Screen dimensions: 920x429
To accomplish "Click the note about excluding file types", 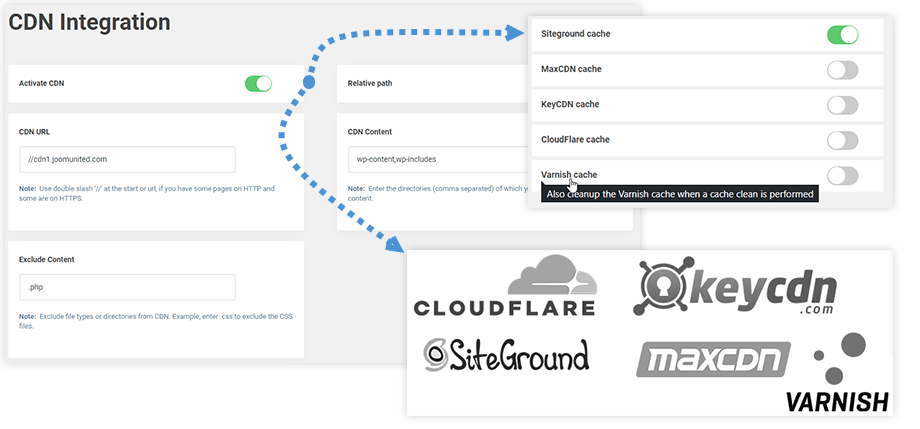I will coord(155,320).
